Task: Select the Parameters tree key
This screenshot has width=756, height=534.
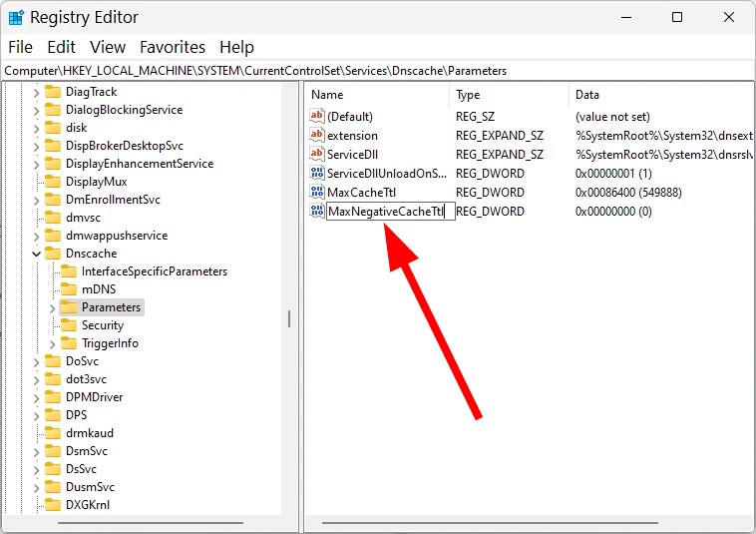Action: coord(111,307)
